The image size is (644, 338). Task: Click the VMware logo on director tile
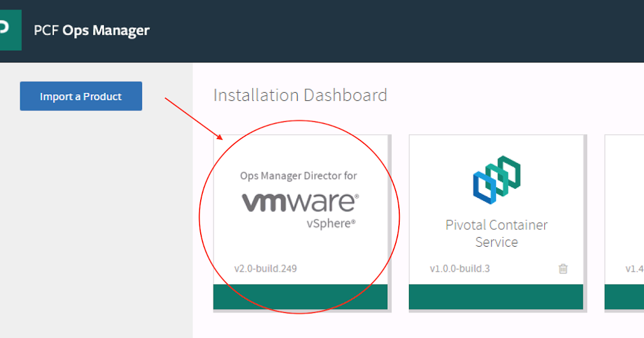coord(300,203)
